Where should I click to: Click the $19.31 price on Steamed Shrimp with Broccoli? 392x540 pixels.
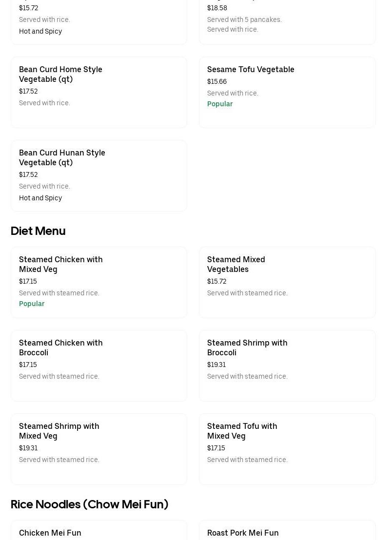click(216, 365)
